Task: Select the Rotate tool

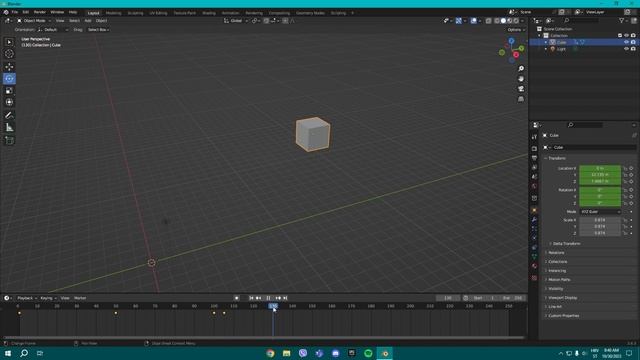Action: 9,78
